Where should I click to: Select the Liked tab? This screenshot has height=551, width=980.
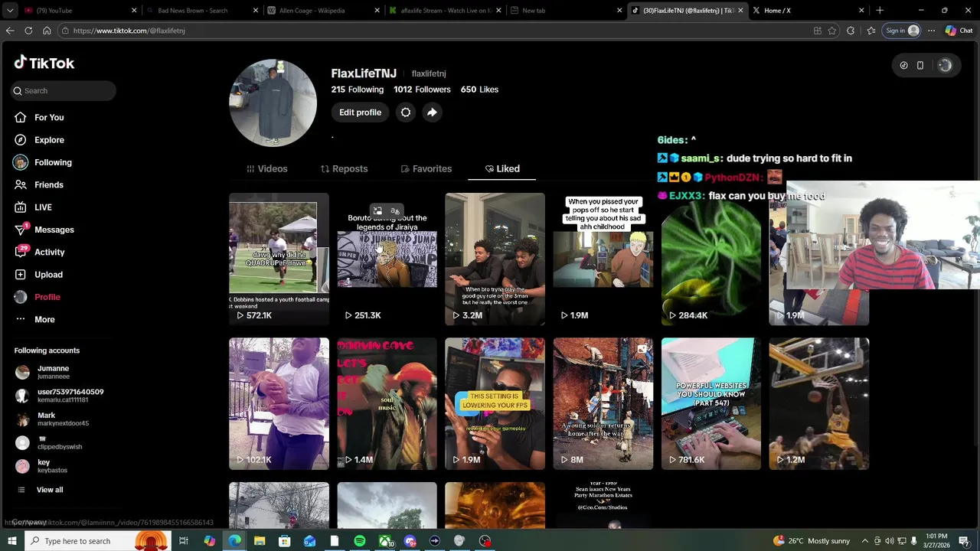(502, 168)
